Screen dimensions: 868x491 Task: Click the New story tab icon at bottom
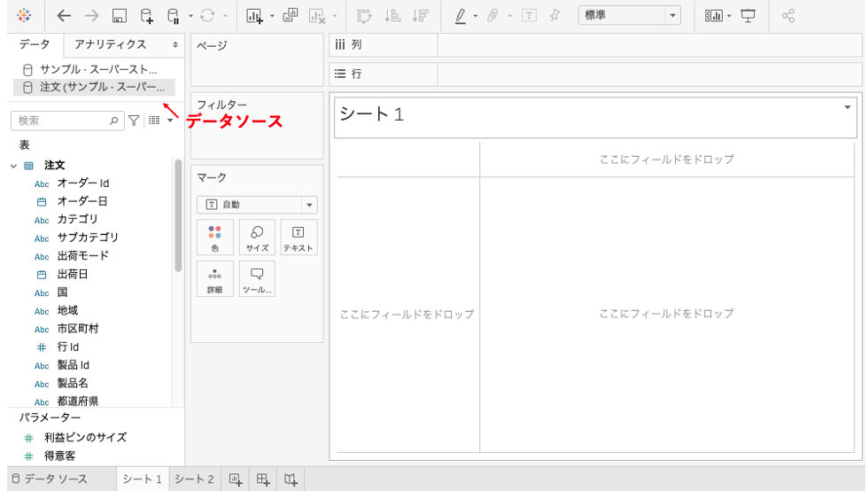point(291,479)
